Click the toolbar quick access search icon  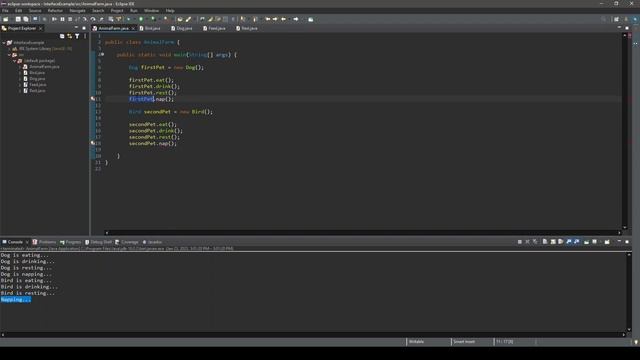(604, 19)
